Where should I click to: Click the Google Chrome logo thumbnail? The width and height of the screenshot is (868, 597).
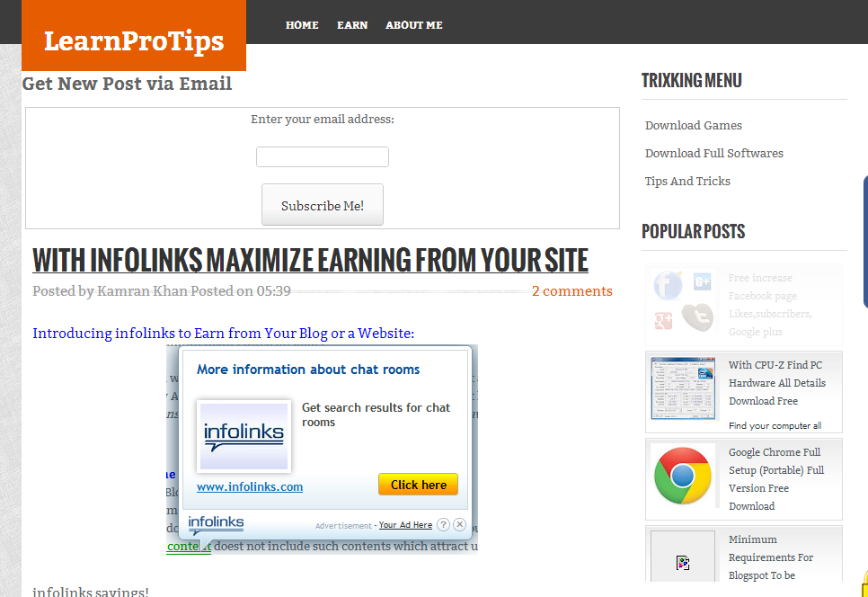tap(683, 476)
